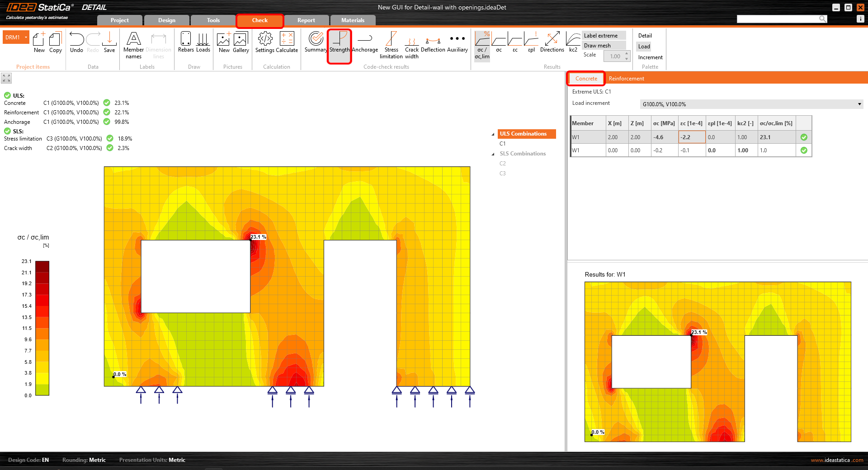868x470 pixels.
Task: Open the ideastatica website link
Action: point(837,460)
